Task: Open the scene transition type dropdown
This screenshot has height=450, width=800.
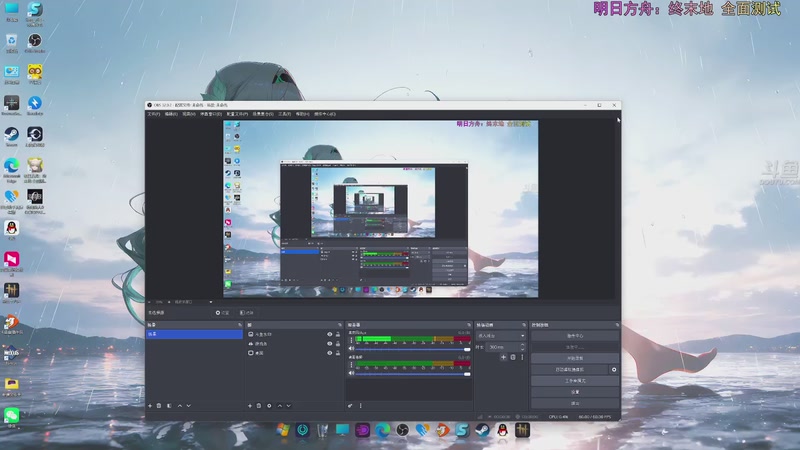Action: (501, 336)
